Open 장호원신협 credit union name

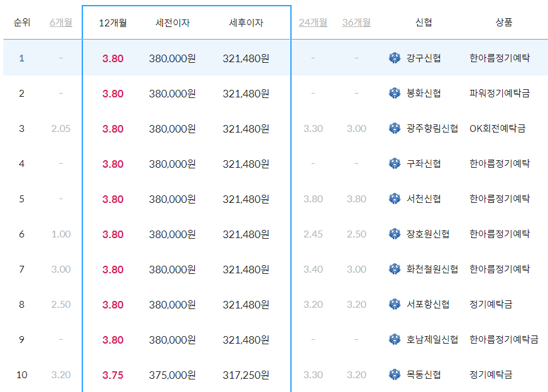pos(428,234)
